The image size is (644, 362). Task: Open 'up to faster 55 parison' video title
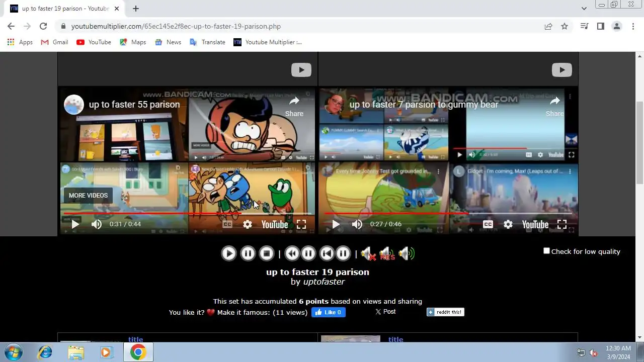tap(134, 105)
